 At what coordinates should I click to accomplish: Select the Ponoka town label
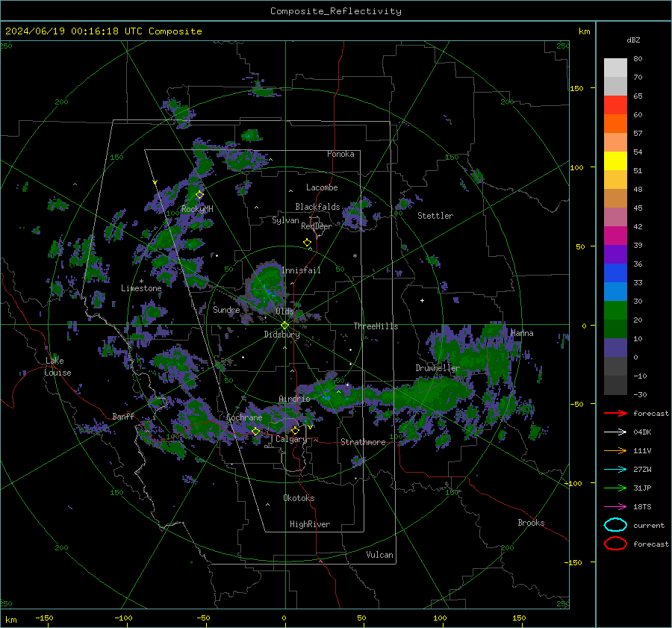pos(340,154)
